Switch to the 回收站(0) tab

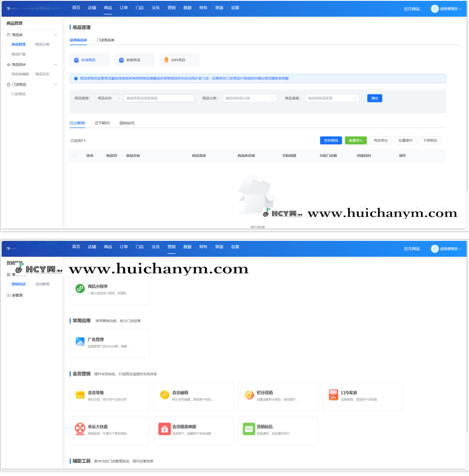click(x=127, y=123)
